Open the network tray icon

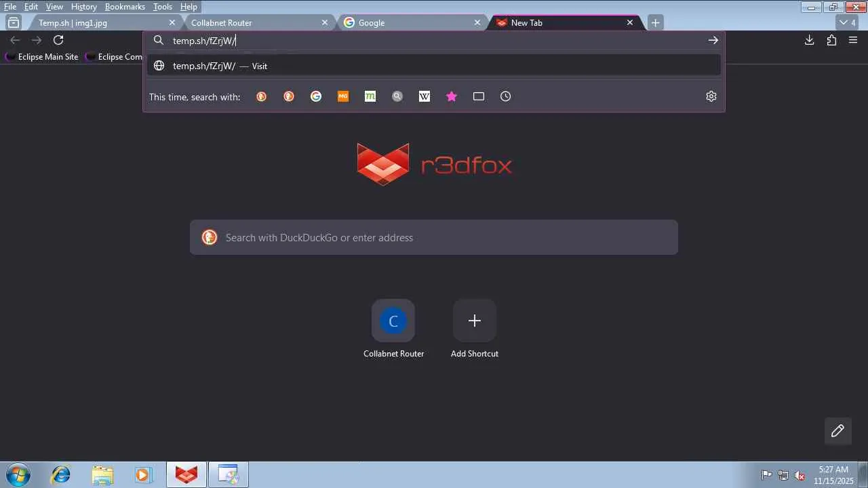tap(783, 475)
